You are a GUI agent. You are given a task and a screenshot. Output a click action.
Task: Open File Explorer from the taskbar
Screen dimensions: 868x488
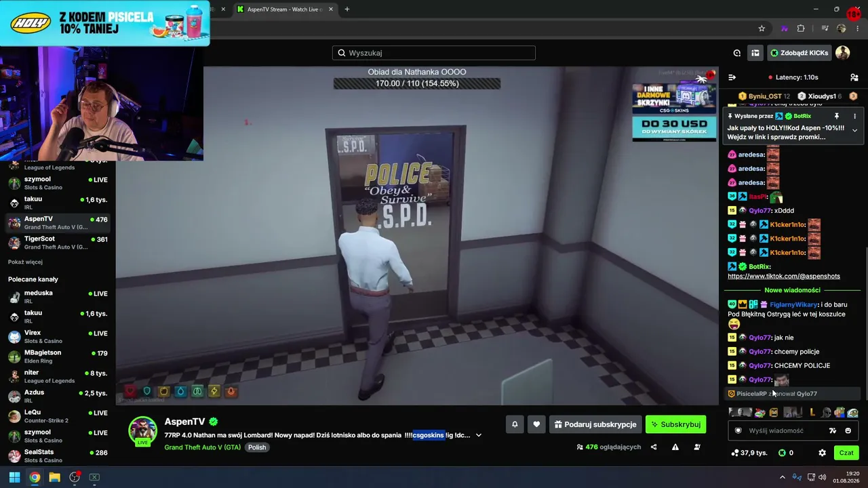coord(54,477)
